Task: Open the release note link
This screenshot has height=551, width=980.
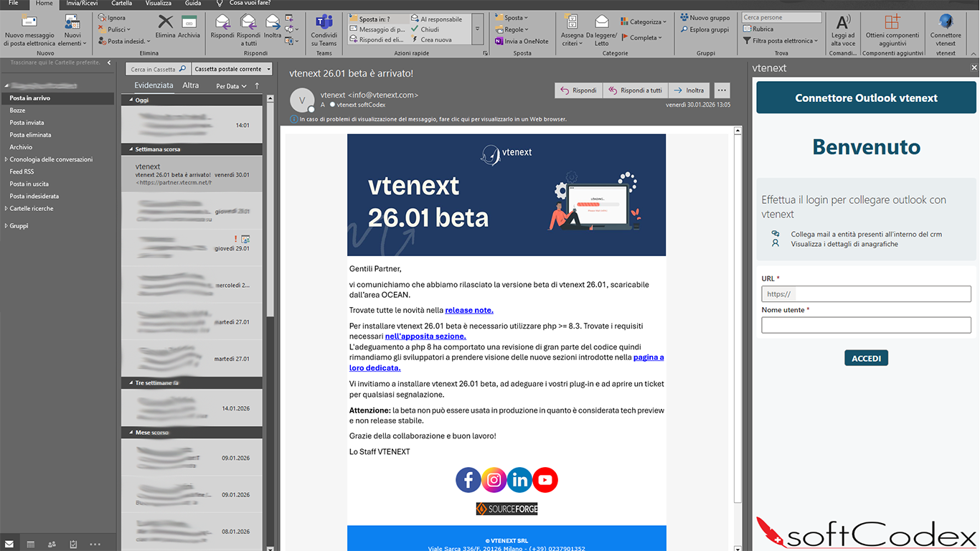Action: [x=469, y=310]
